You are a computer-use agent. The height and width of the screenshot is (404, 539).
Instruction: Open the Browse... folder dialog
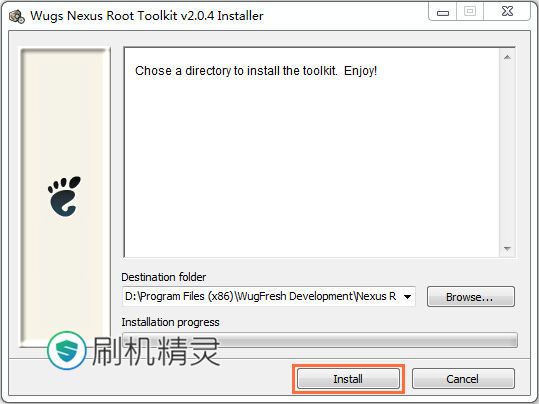click(x=471, y=297)
